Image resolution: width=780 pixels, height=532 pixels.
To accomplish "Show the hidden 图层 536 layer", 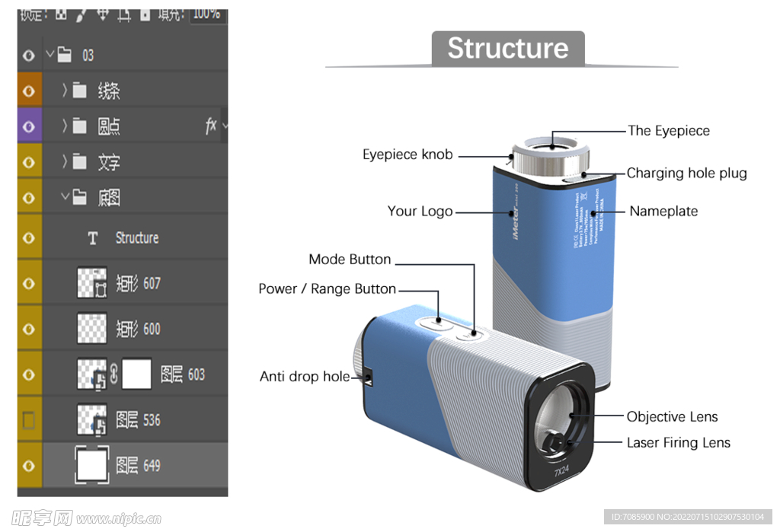I will coord(30,420).
